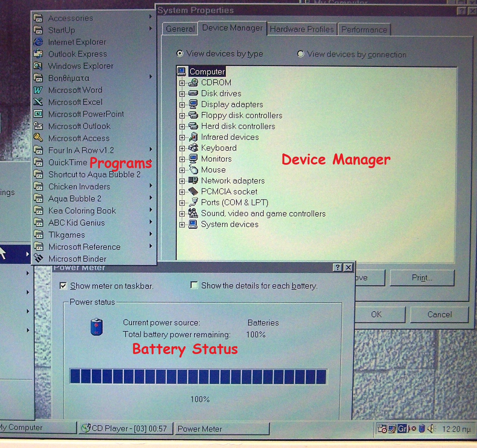477x448 pixels.
Task: Expand the Hard disk controllers node
Action: pyautogui.click(x=182, y=127)
